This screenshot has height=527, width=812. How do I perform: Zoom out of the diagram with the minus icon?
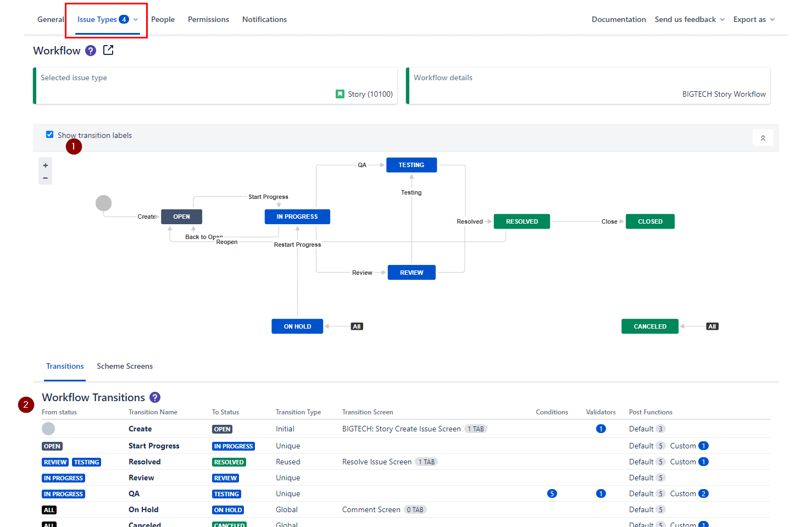click(x=45, y=177)
